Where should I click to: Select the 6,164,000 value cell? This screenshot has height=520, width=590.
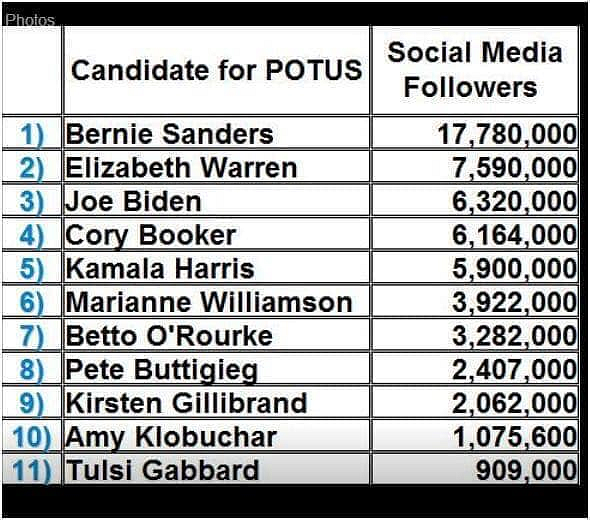point(475,234)
